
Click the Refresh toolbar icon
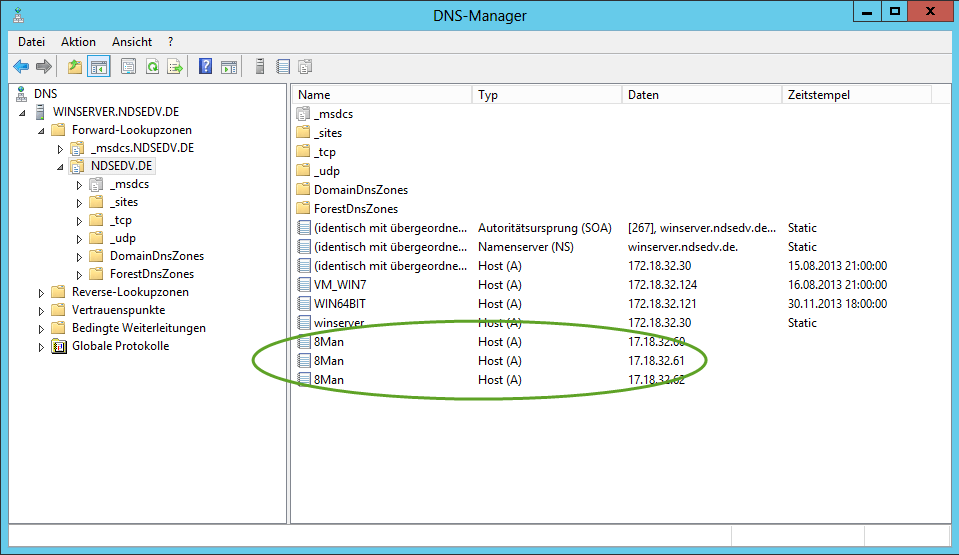coord(152,67)
